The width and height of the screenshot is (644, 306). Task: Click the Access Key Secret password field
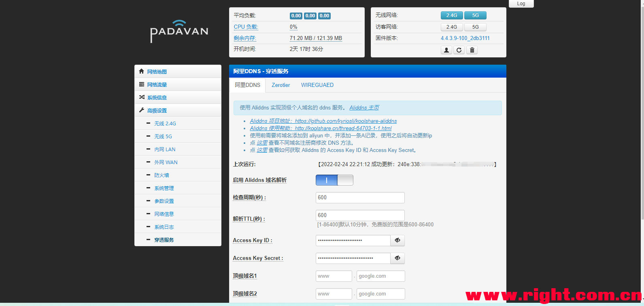point(353,258)
